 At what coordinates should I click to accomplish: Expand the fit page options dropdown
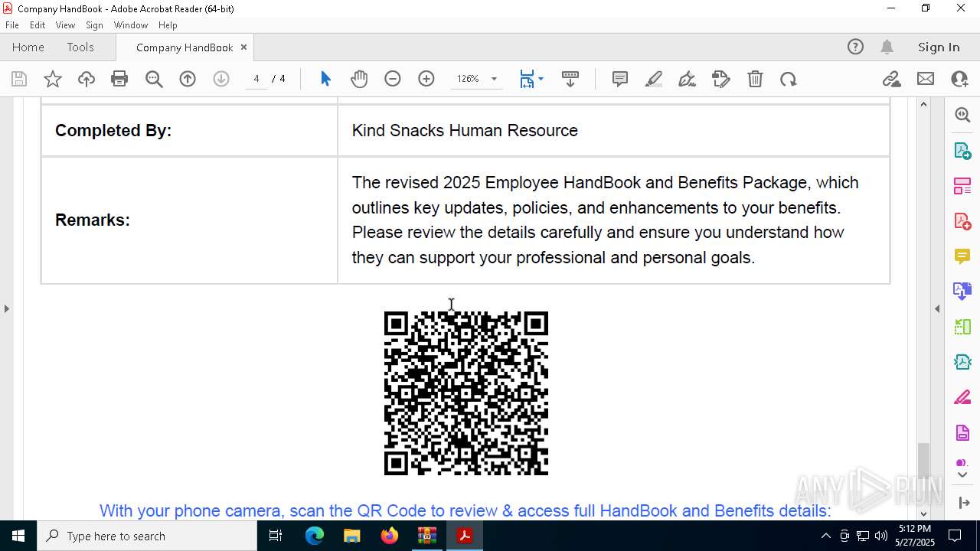click(x=541, y=79)
